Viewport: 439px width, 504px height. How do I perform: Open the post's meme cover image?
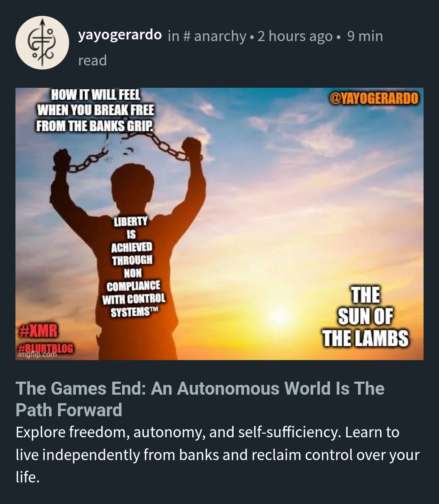tap(219, 224)
